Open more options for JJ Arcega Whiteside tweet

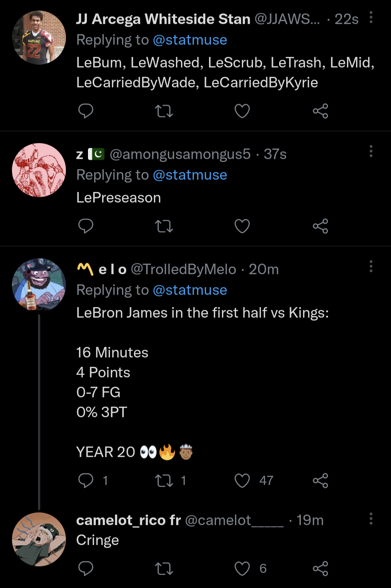coord(371,17)
